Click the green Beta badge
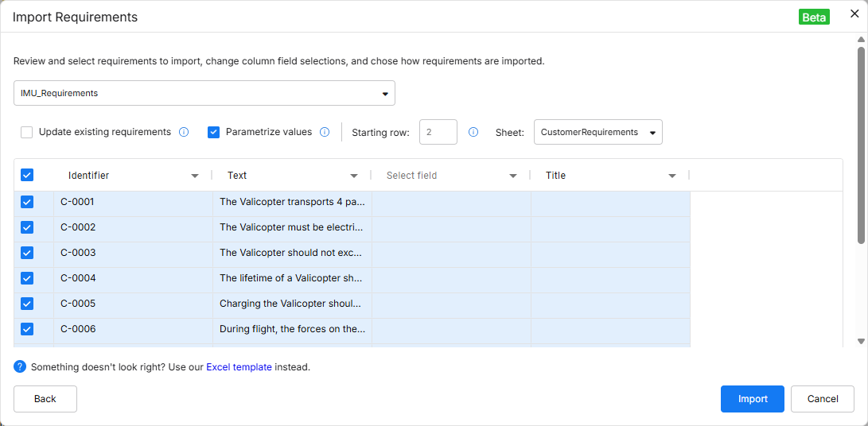The image size is (868, 426). click(x=814, y=17)
